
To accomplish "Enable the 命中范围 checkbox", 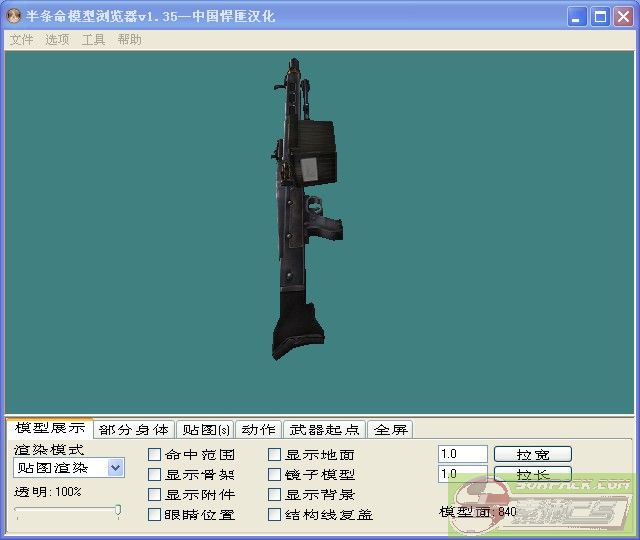I will (155, 455).
